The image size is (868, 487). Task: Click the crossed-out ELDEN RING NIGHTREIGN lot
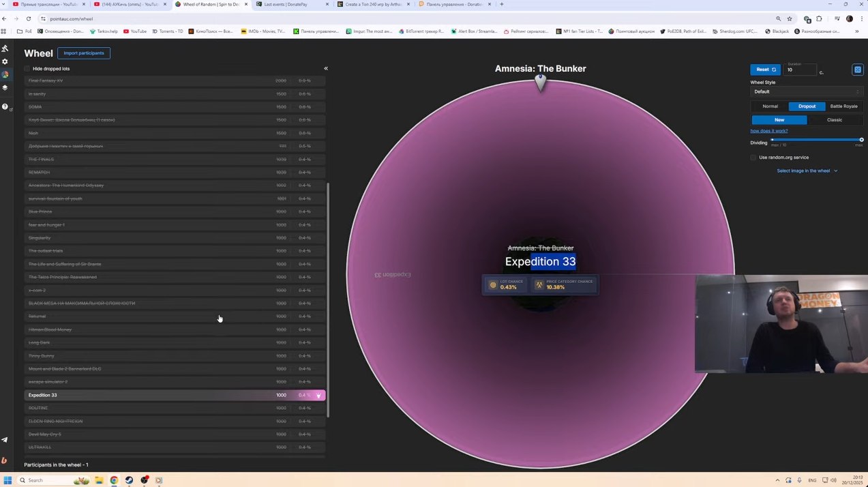175,422
